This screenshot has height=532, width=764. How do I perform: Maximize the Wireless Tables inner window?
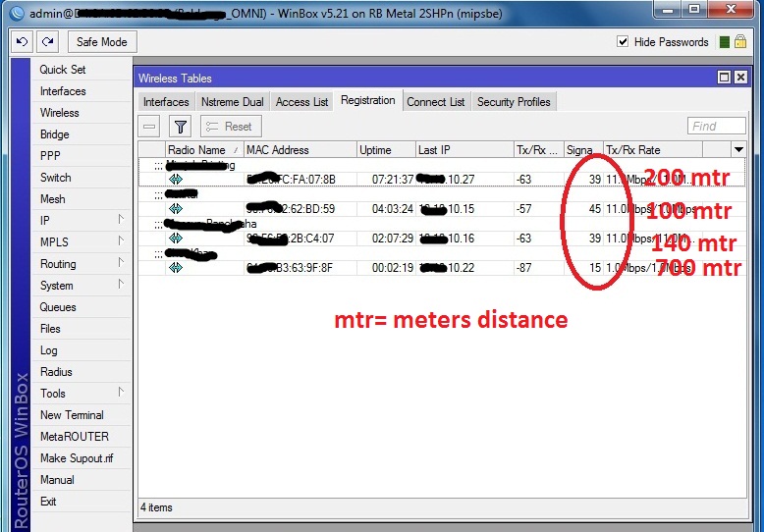(x=724, y=78)
